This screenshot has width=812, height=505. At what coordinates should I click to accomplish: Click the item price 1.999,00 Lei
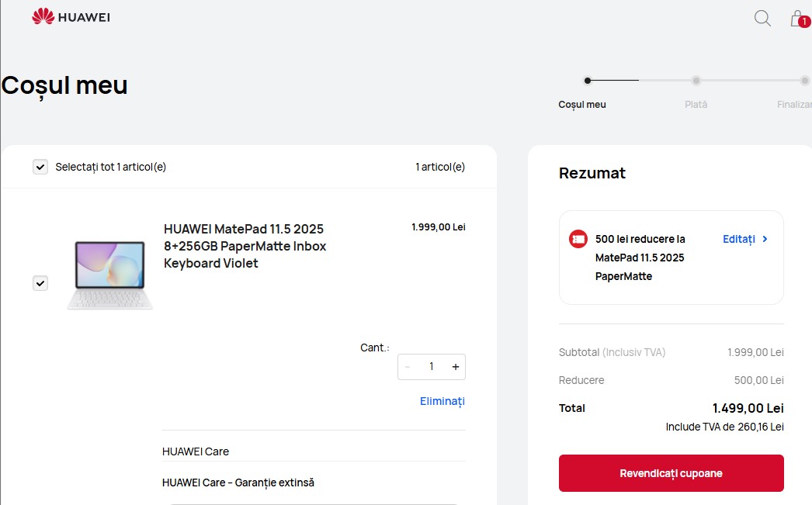[438, 227]
